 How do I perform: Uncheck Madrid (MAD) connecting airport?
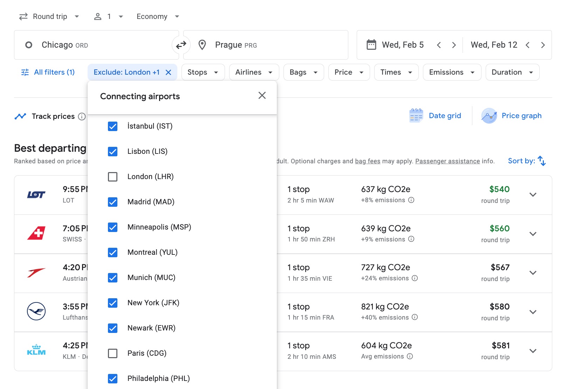112,202
